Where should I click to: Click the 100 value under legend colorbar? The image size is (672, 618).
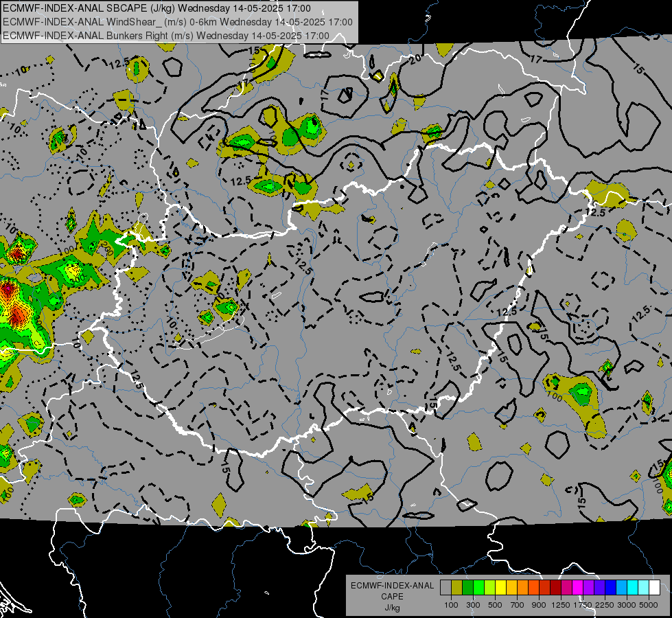(x=451, y=605)
